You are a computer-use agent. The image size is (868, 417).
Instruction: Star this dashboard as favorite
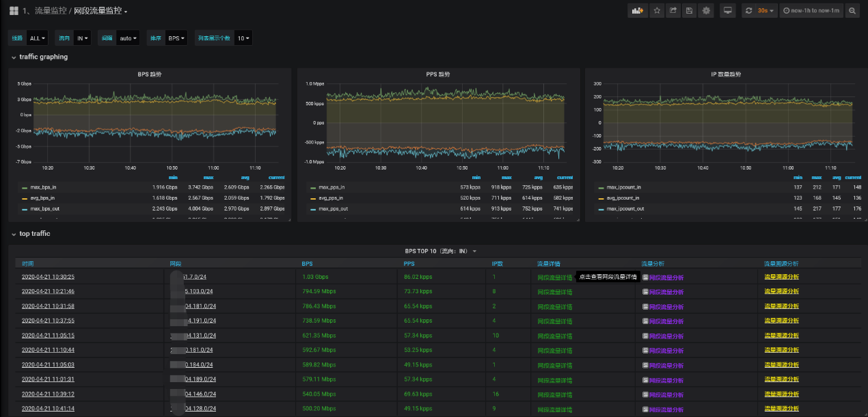pyautogui.click(x=656, y=11)
